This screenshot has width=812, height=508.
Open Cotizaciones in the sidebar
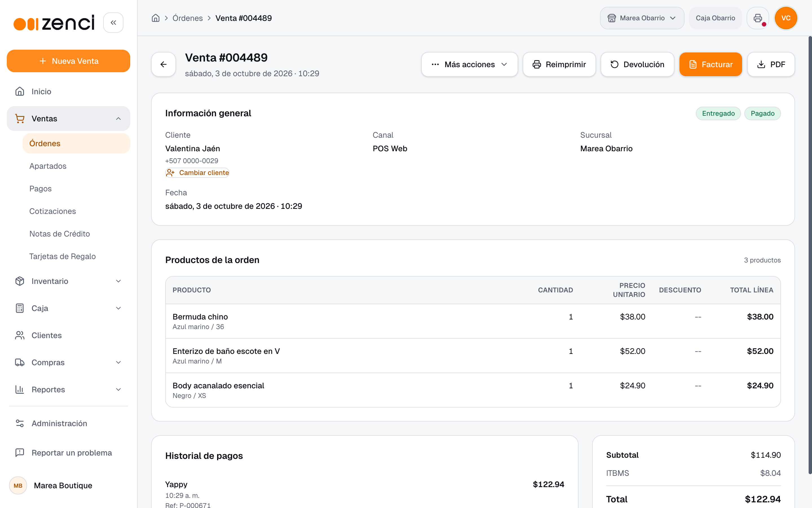pyautogui.click(x=76, y=211)
